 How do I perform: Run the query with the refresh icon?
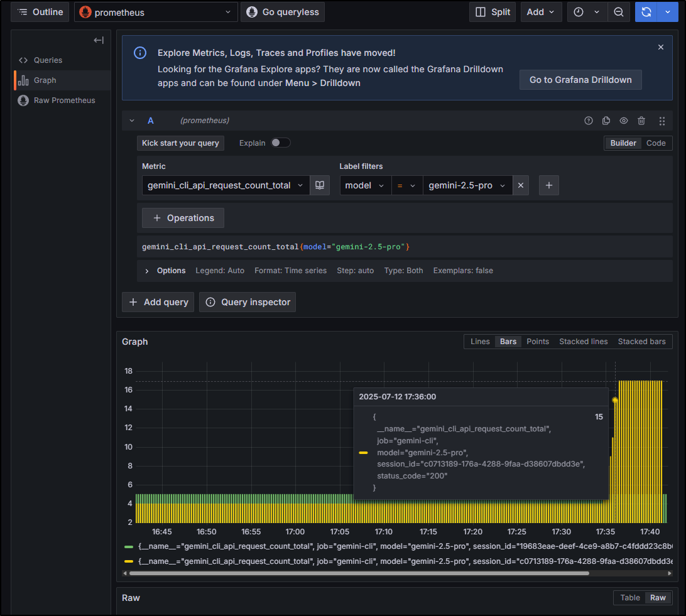coord(646,12)
